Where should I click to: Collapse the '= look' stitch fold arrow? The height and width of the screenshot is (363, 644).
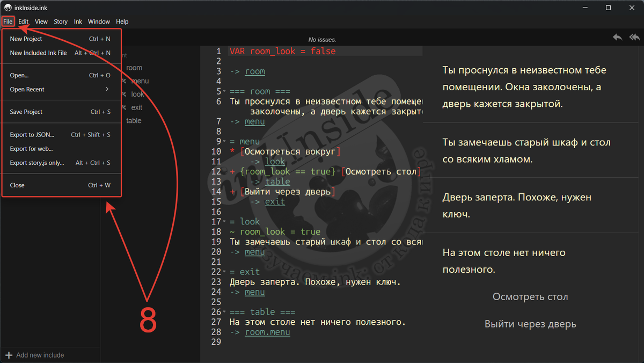pos(225,222)
